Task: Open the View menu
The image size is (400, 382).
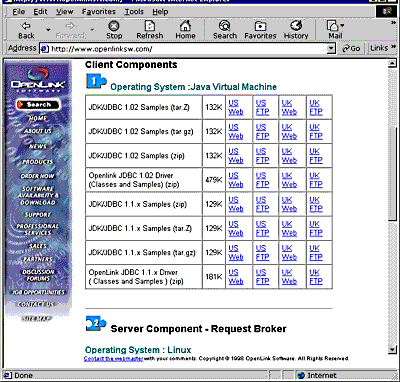Action: coord(64,12)
